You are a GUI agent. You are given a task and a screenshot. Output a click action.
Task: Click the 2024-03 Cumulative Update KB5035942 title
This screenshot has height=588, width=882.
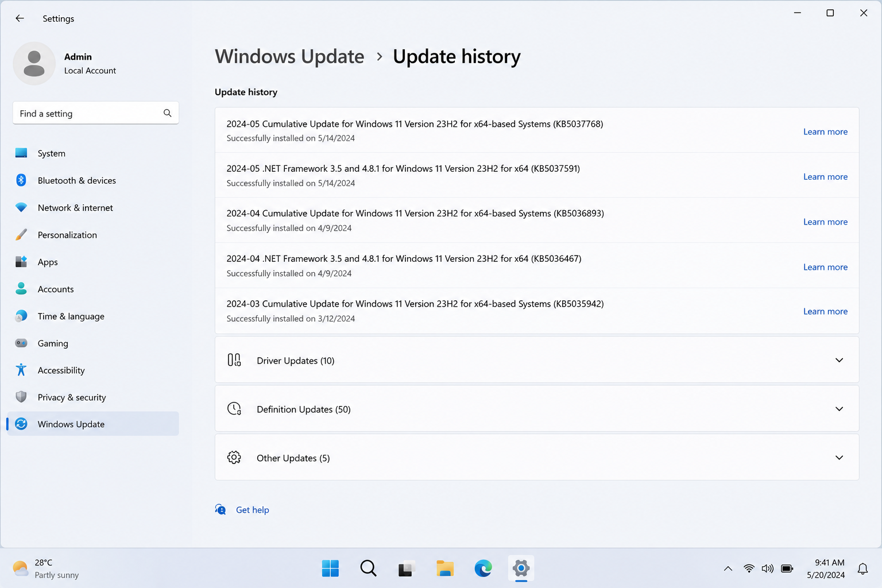(x=415, y=304)
